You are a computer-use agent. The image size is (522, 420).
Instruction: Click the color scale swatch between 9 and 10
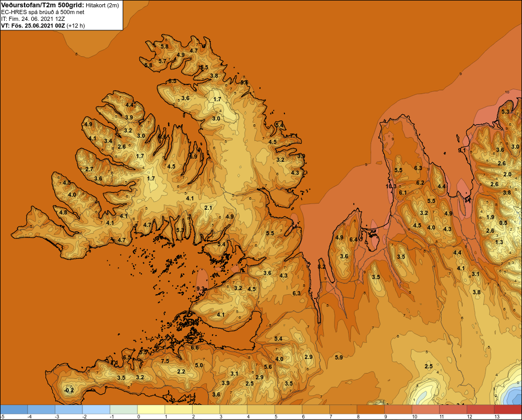click(398, 410)
